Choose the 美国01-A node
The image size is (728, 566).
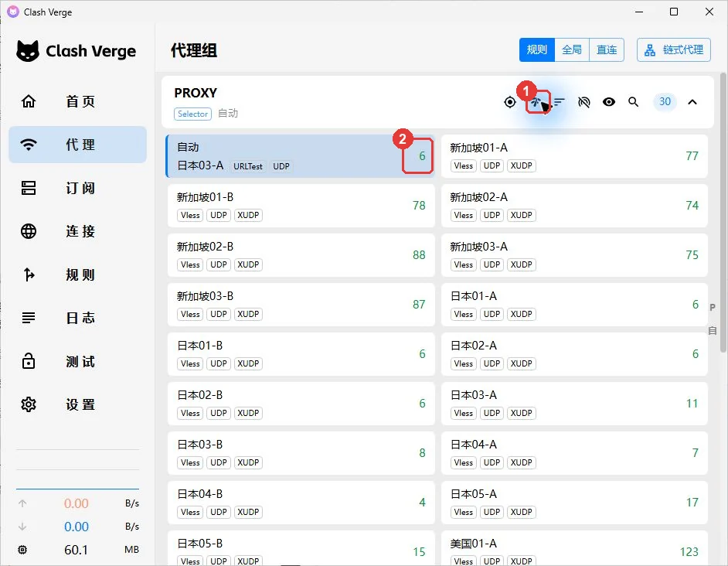tap(574, 548)
